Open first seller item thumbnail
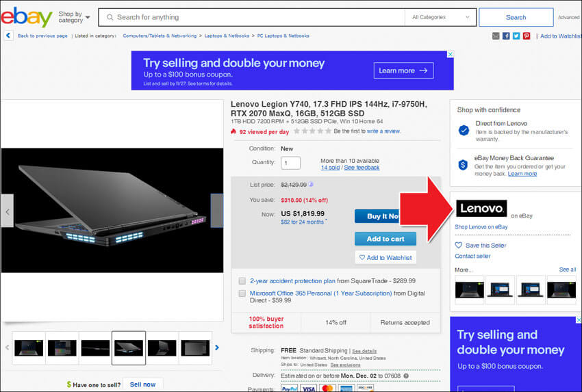 point(470,290)
